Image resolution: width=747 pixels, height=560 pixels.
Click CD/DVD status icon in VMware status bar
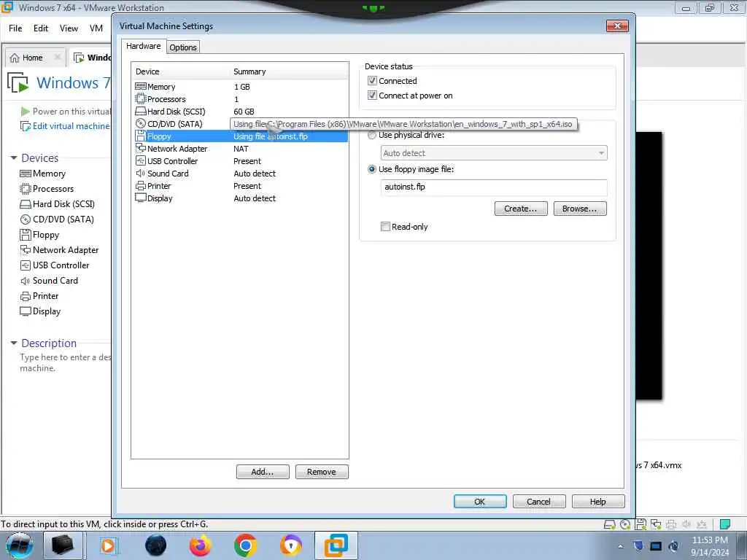click(x=625, y=524)
